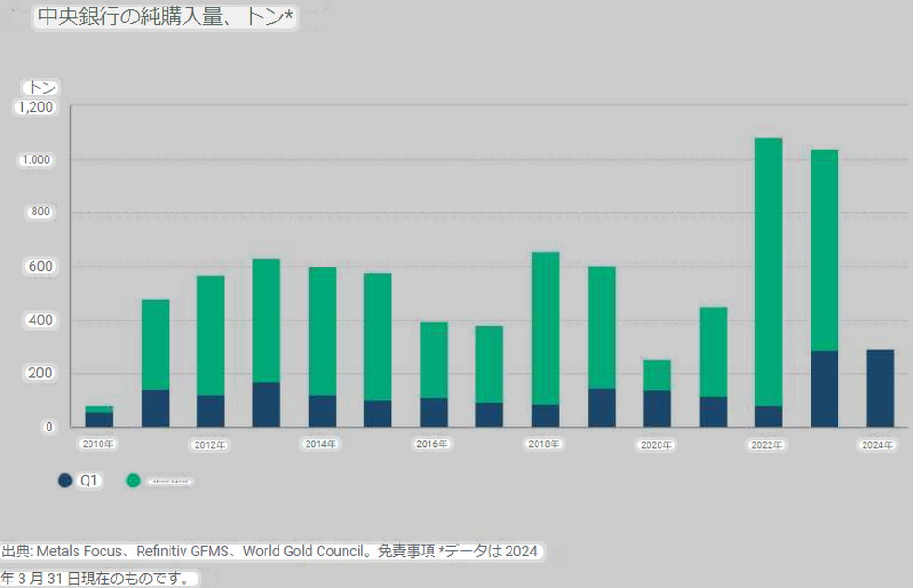Click the トン axis unit label
Viewport: 913px width, 588px height.
pyautogui.click(x=41, y=88)
